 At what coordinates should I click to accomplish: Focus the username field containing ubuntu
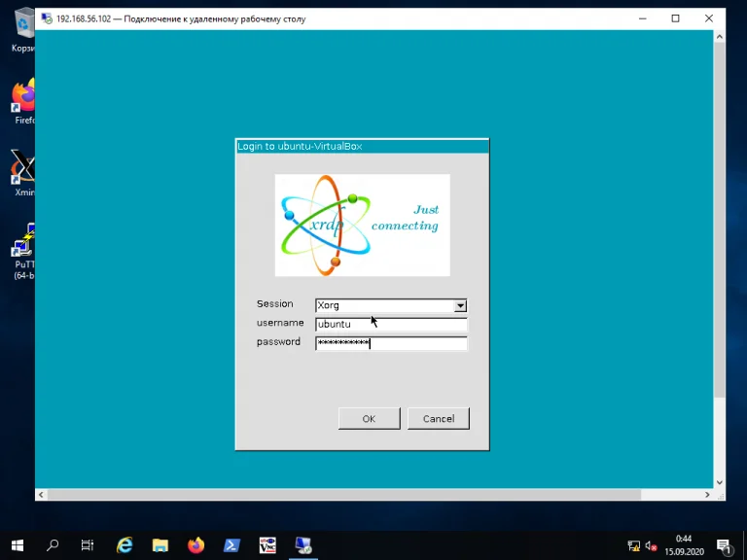coord(391,325)
